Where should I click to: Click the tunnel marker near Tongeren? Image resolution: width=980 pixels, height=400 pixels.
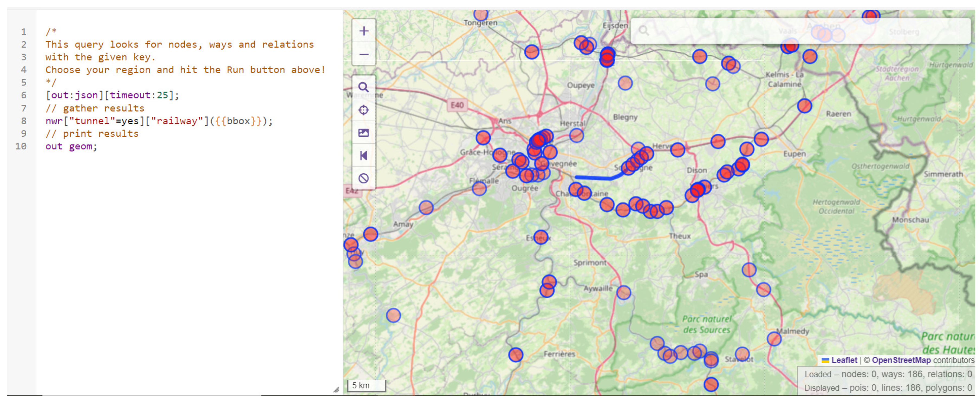tap(480, 15)
